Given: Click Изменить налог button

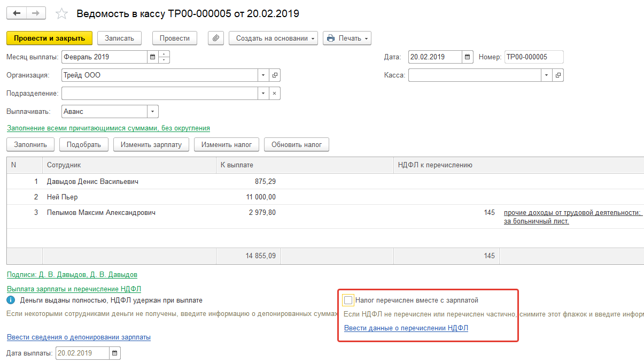Looking at the screenshot, I should [227, 144].
